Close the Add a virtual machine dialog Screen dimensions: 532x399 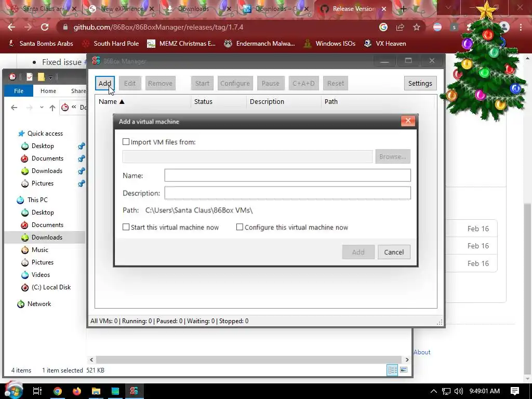[x=408, y=121]
